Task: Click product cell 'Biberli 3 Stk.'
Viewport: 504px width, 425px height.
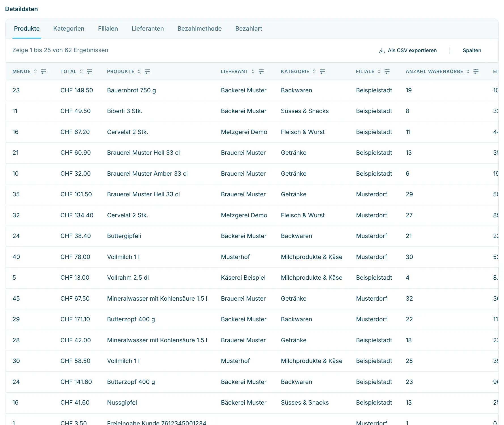Action: [125, 111]
